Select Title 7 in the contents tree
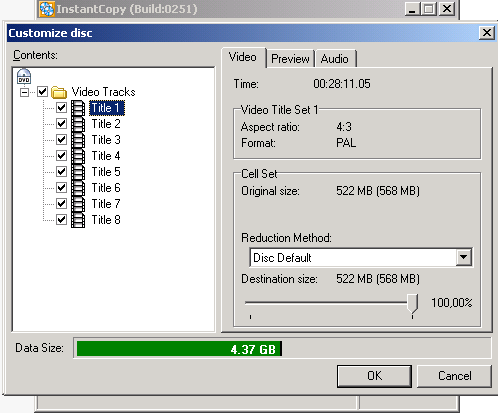The height and width of the screenshot is (413, 498). (x=106, y=204)
